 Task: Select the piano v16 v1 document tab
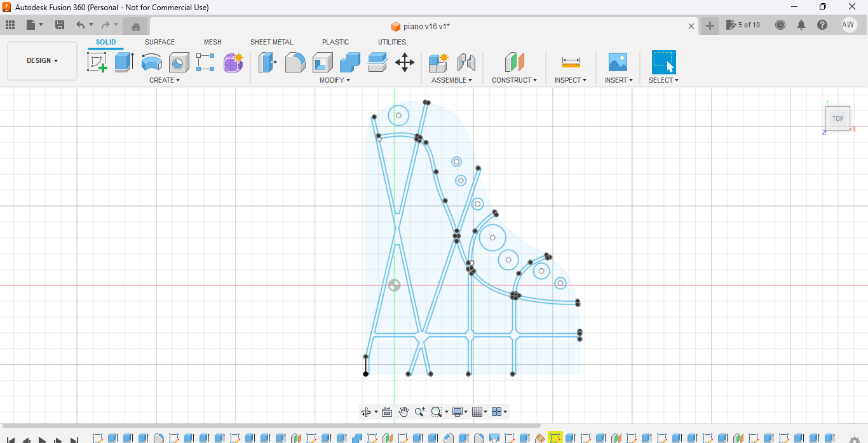pos(420,26)
